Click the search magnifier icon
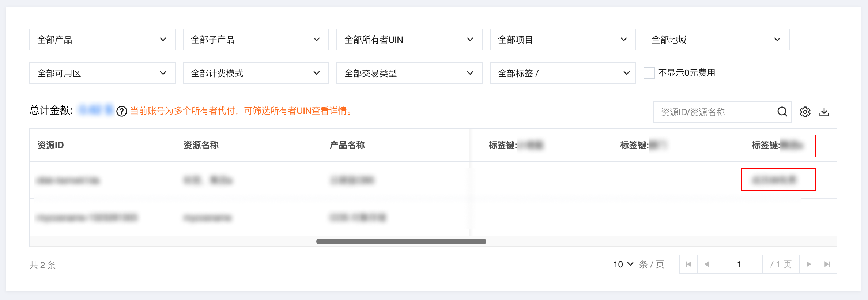Image resolution: width=868 pixels, height=300 pixels. pos(782,112)
